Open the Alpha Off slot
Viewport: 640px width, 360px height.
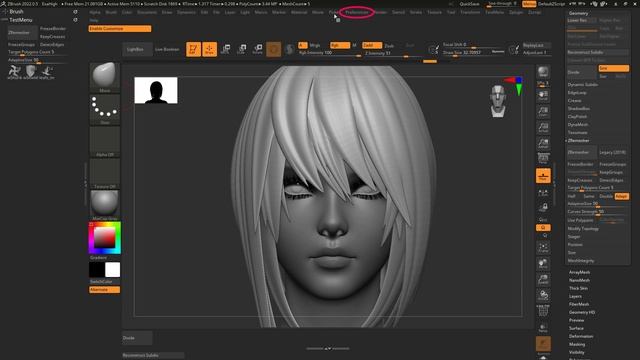[104, 141]
